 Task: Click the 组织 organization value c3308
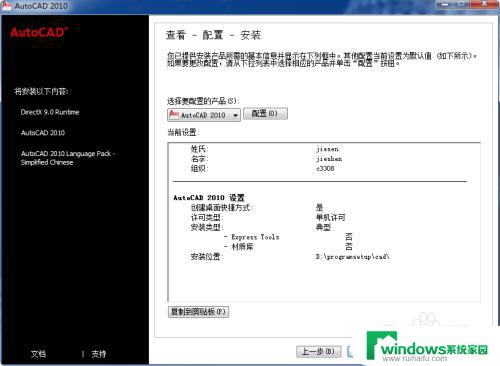point(325,168)
